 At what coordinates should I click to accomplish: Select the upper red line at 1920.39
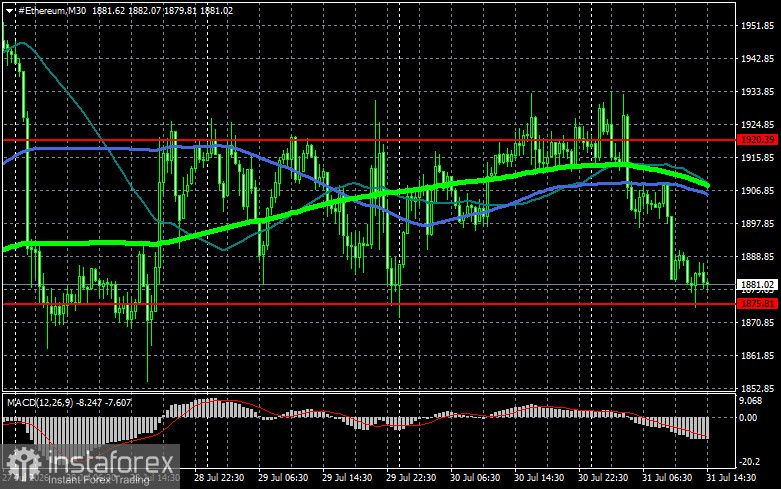pyautogui.click(x=369, y=140)
